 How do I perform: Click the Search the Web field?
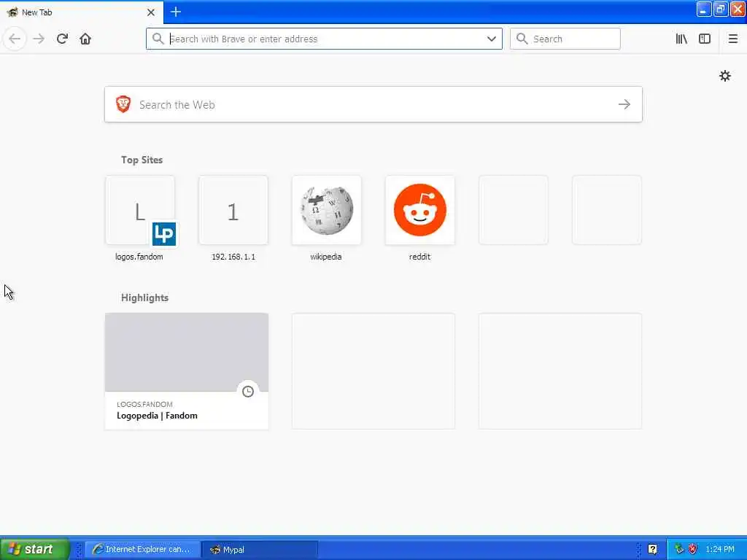click(x=373, y=104)
